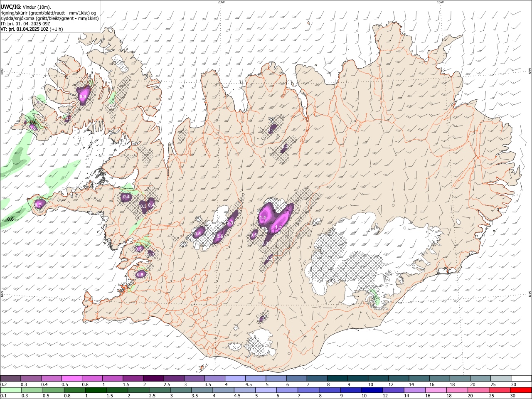The width and height of the screenshot is (532, 399).
Task: Click the '0.2' label in the upper legend row
Action: [x=3, y=384]
